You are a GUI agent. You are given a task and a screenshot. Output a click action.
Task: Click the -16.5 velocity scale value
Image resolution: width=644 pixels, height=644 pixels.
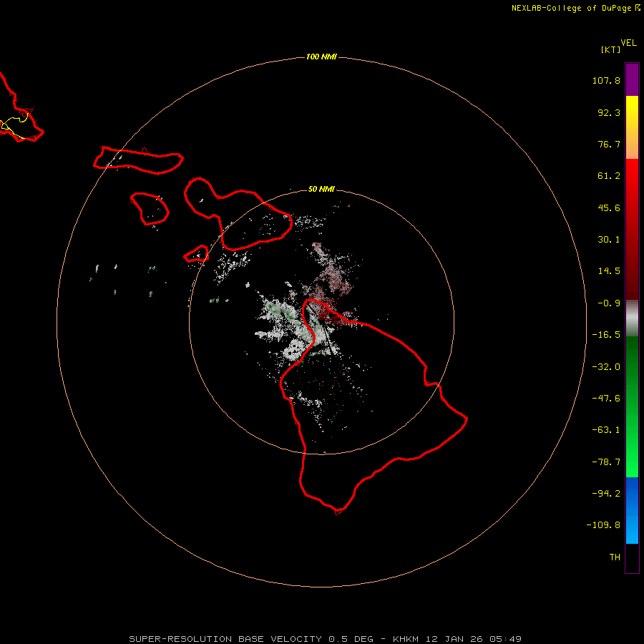tap(606, 335)
